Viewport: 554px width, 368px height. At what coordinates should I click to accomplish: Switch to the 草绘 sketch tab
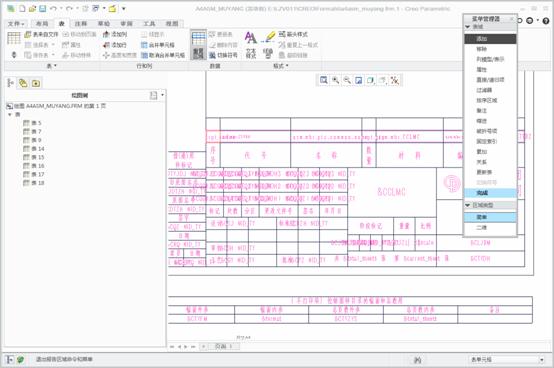[104, 24]
